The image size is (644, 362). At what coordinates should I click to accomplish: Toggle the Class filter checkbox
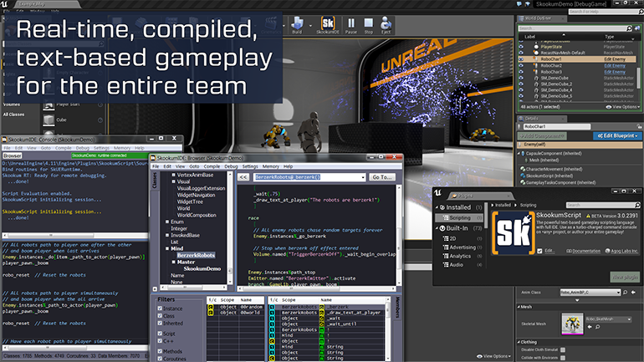coord(160,316)
